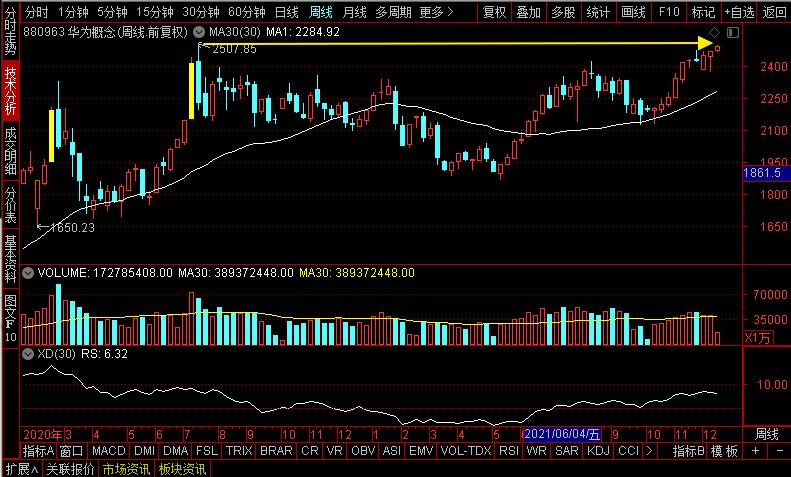Apply the VR indicator

point(334,451)
